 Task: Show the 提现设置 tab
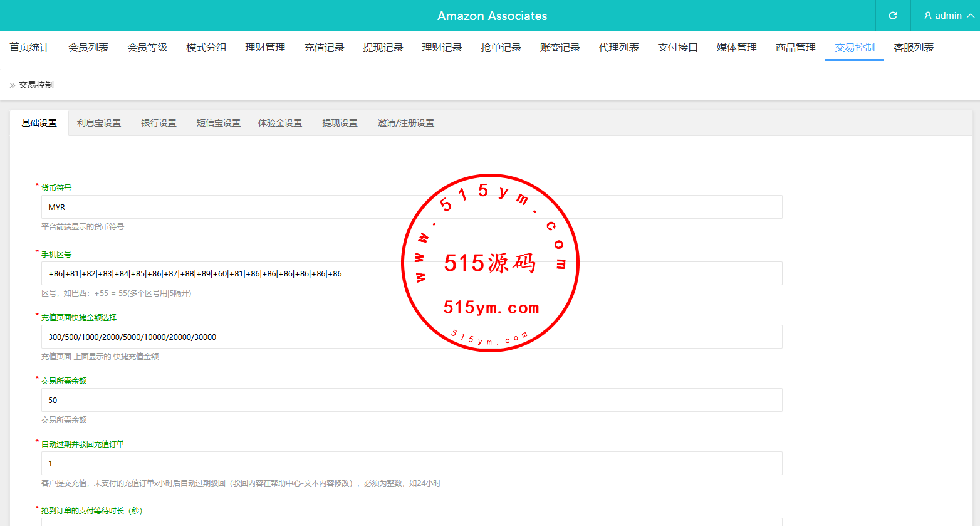tap(340, 123)
